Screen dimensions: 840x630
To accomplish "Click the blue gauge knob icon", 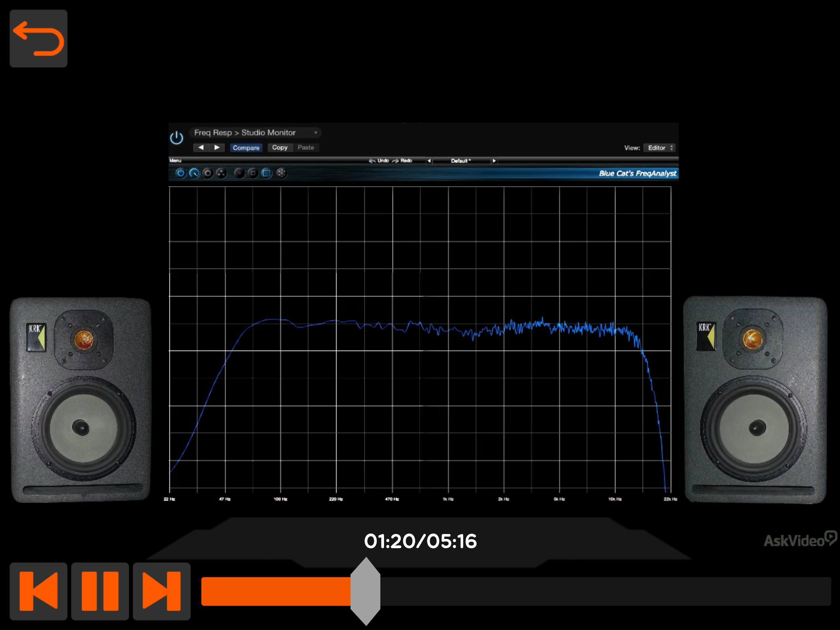I will (194, 173).
